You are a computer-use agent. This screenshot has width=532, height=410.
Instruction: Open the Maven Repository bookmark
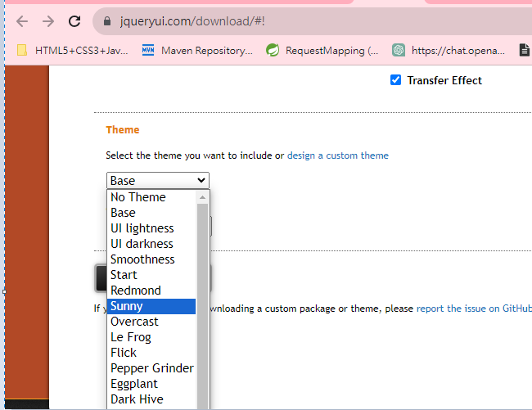point(197,51)
